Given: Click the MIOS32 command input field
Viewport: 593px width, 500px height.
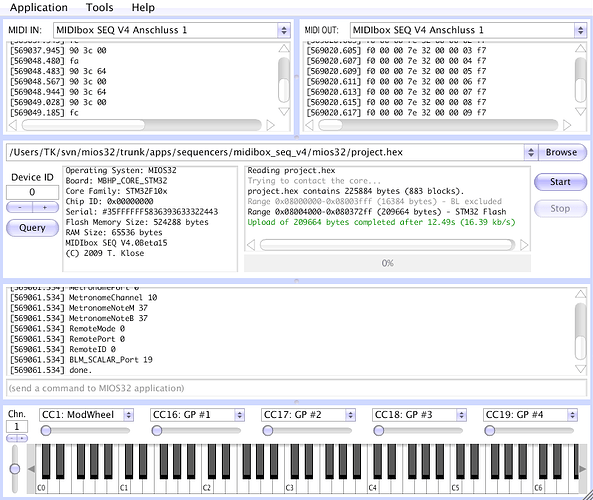Looking at the screenshot, I should 296,388.
